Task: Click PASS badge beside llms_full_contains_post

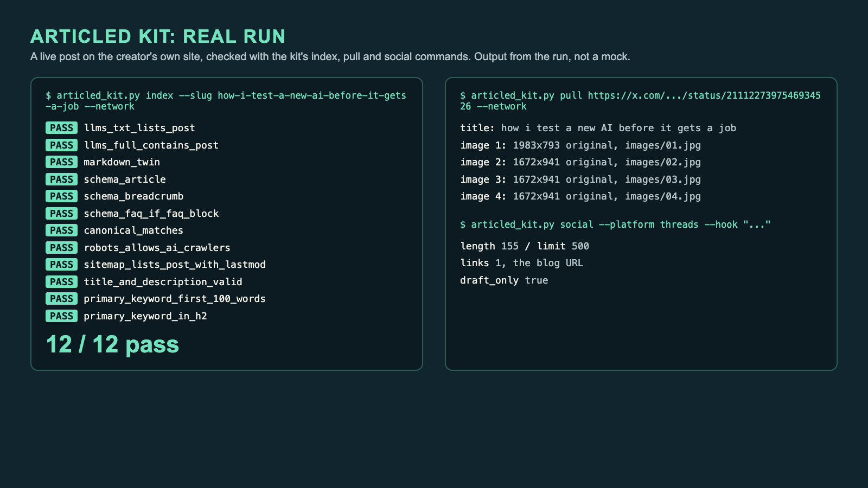Action: tap(62, 145)
